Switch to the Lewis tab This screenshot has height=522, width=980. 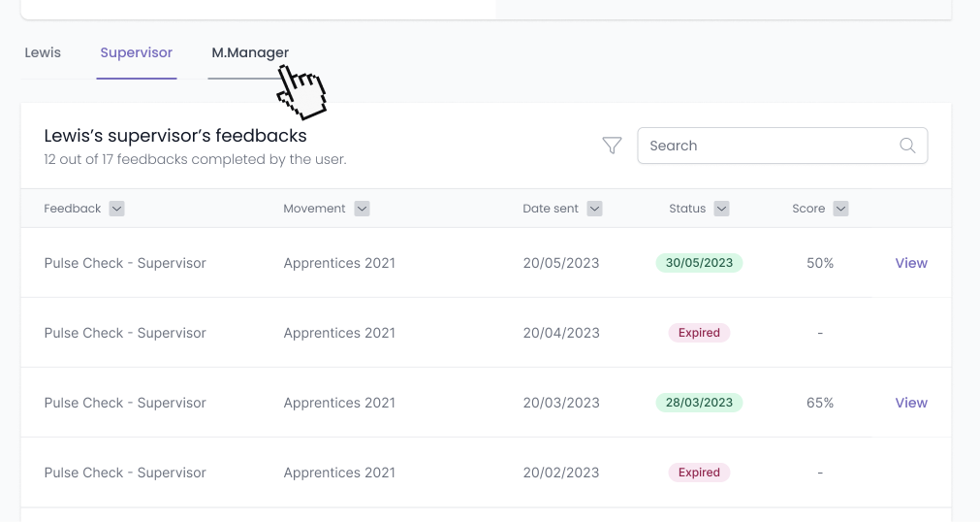point(43,52)
